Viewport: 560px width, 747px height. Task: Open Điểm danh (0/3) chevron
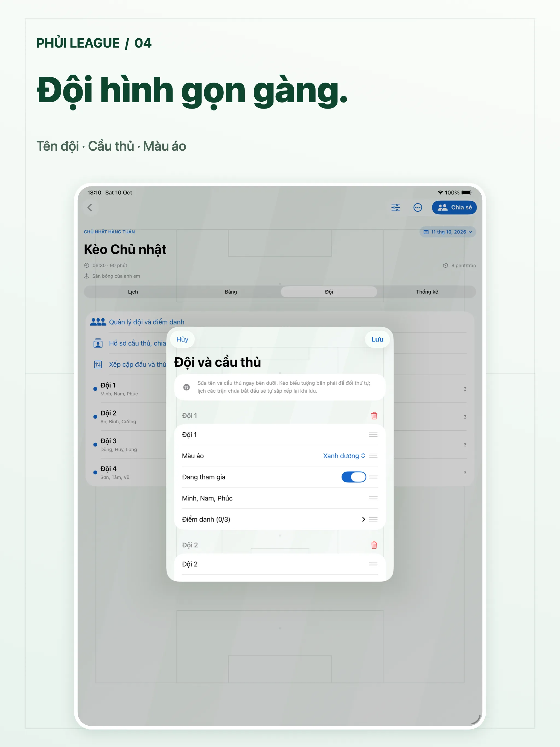(x=363, y=520)
